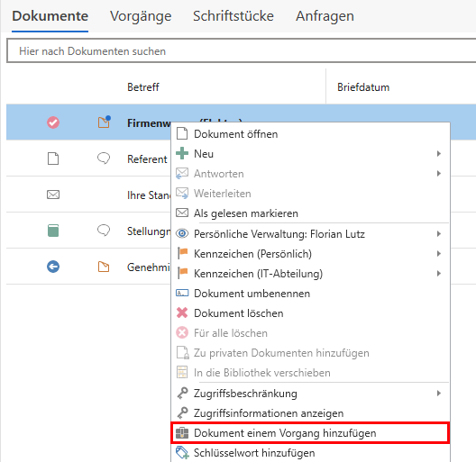Click the Hier nach Dokumenten suchen field
This screenshot has height=462, width=476.
pyautogui.click(x=242, y=51)
